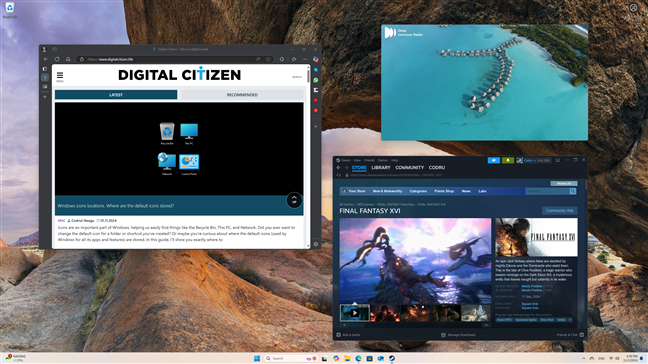This screenshot has width=648, height=364.
Task: Open the Games menu in Steam
Action: click(x=383, y=160)
